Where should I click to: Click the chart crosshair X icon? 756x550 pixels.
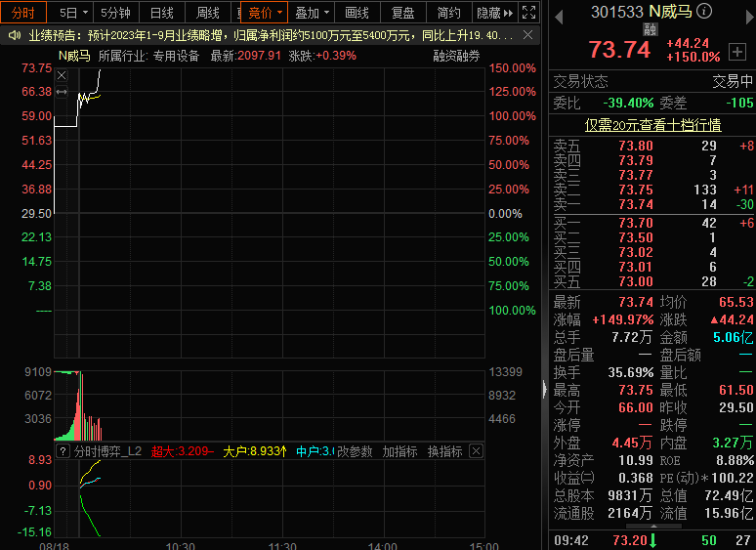pos(62,75)
